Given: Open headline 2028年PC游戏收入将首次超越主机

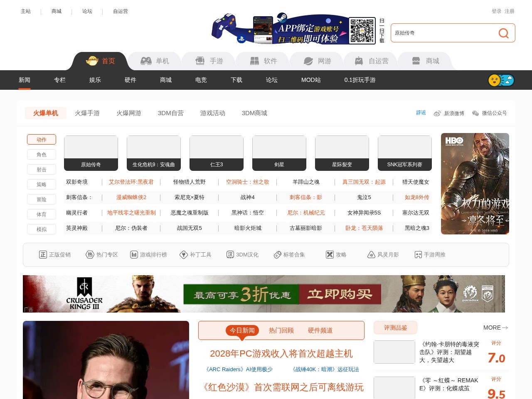Looking at the screenshot, I should point(281,353).
